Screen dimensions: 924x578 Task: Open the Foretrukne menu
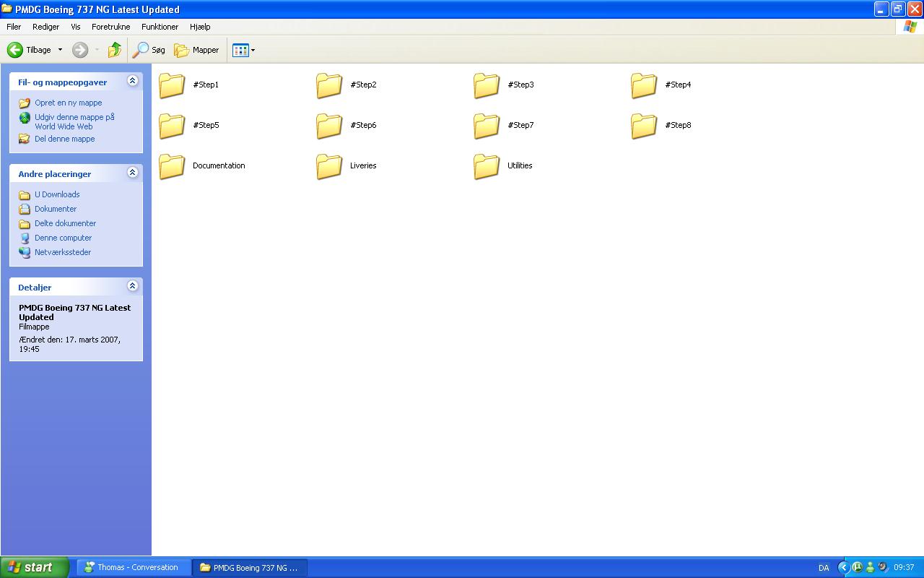pyautogui.click(x=110, y=27)
